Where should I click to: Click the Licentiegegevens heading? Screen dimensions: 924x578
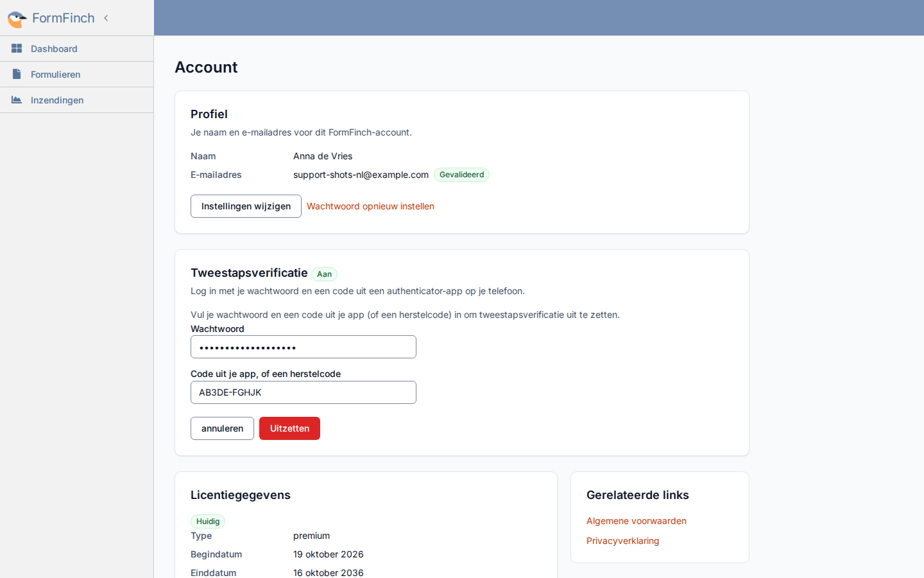pyautogui.click(x=241, y=495)
